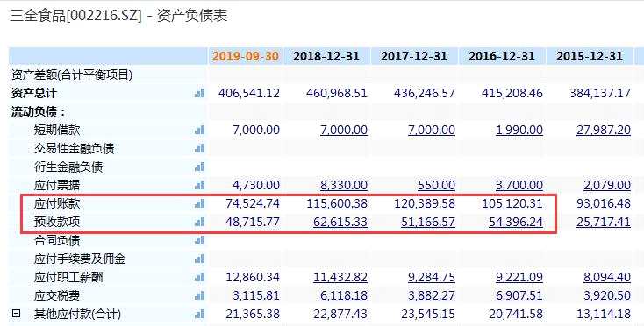Select the 2015-12-31 column header
644x326 pixels.
pyautogui.click(x=590, y=56)
